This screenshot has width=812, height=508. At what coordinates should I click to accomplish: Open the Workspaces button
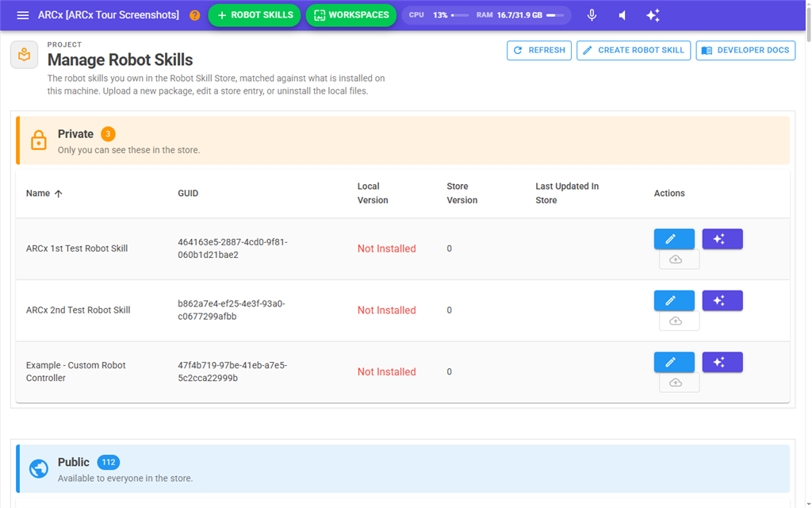tap(351, 15)
